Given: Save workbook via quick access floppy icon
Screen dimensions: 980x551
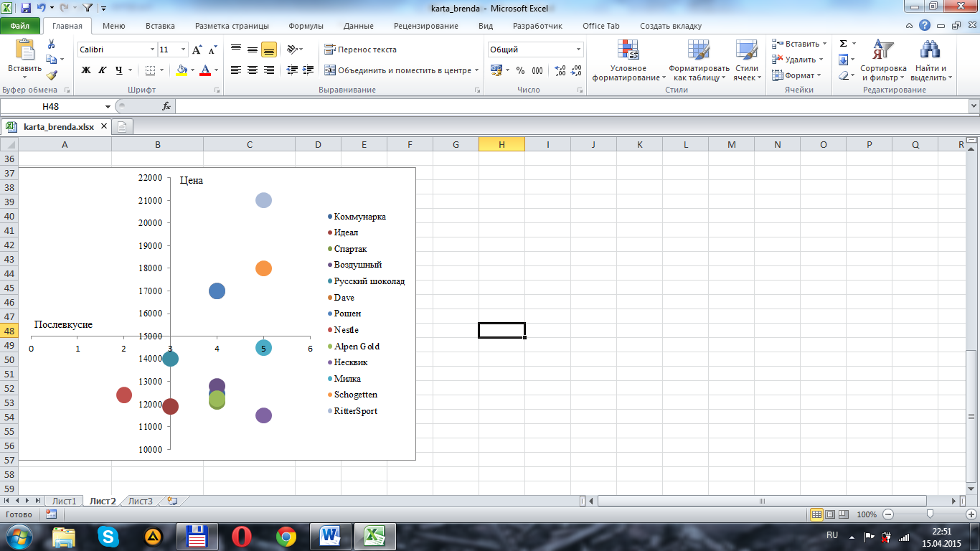Looking at the screenshot, I should coord(26,9).
